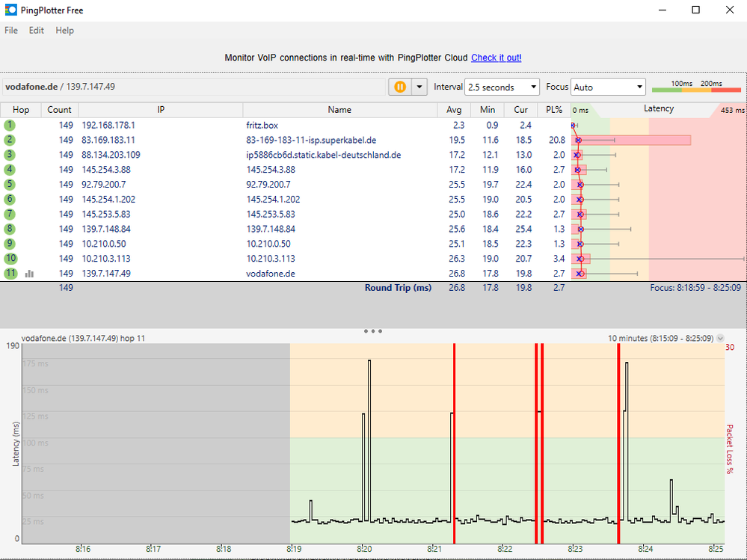
Task: Click the hop 8 green circle icon
Action: [x=10, y=229]
